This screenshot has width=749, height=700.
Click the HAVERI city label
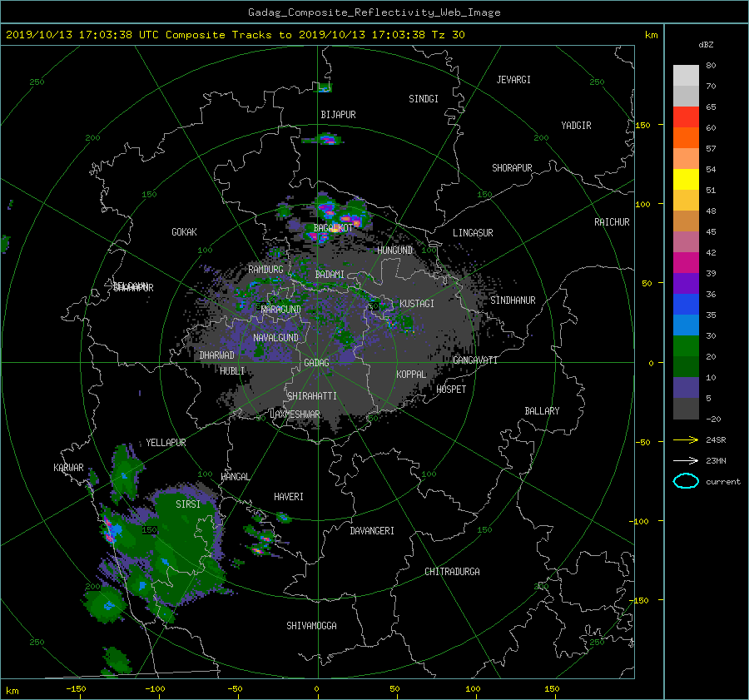coord(289,497)
